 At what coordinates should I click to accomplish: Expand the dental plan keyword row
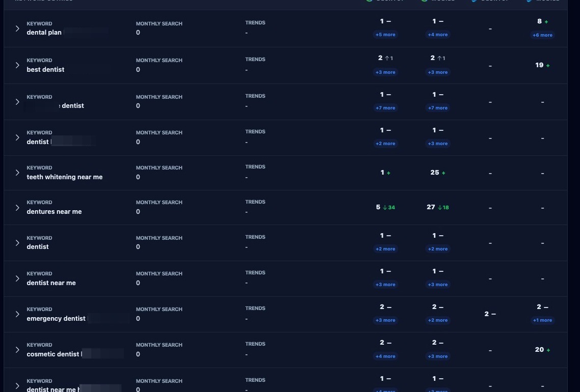(17, 29)
